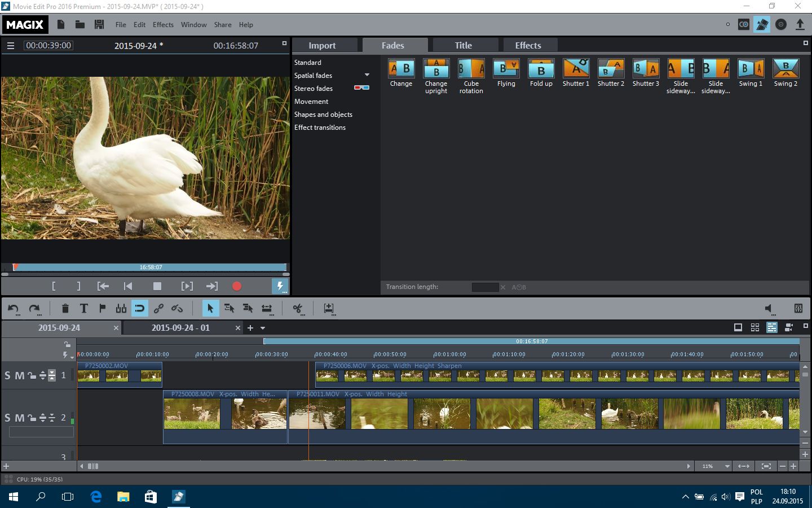
Task: Click the red record button
Action: coord(237,286)
